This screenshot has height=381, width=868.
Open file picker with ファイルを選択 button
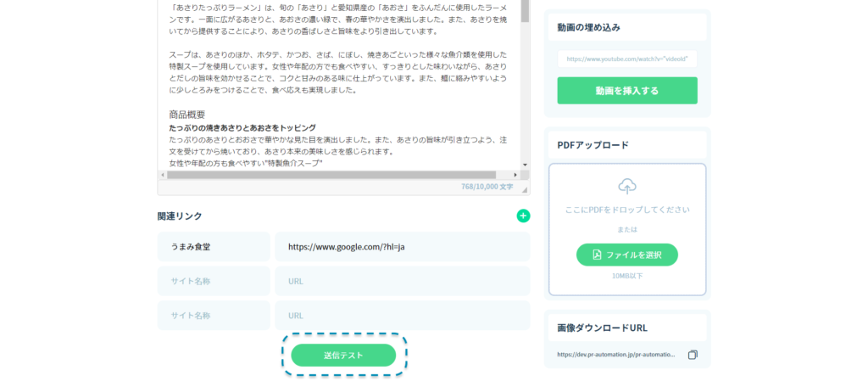(x=626, y=255)
